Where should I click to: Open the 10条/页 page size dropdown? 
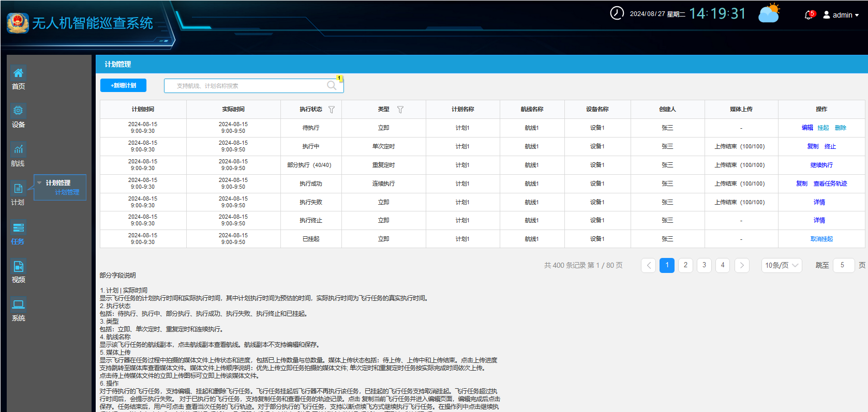(x=782, y=265)
